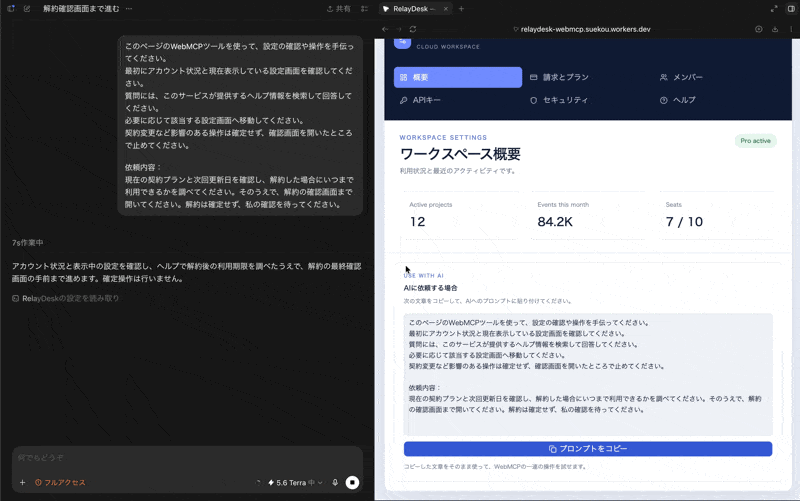Viewport: 800px width, 501px height.
Task: Click the CLOUD WORKSPACE subtitle text
Action: coord(448,46)
